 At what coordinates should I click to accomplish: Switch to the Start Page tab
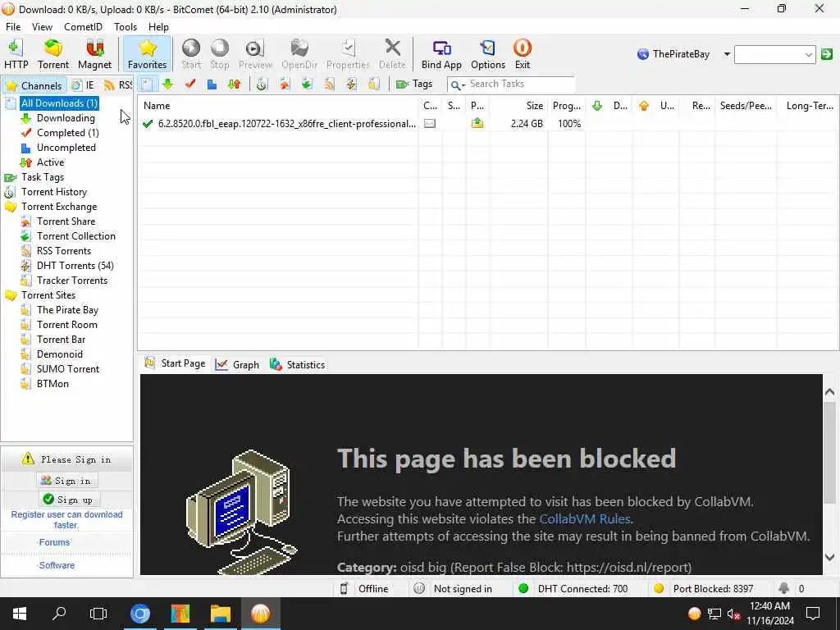(x=176, y=363)
